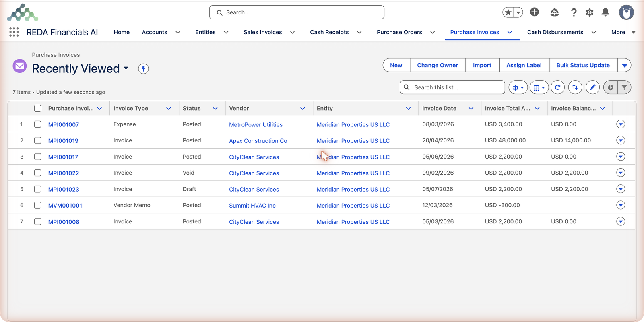Click the REDA Financials logo
This screenshot has height=322, width=644.
pos(23,12)
